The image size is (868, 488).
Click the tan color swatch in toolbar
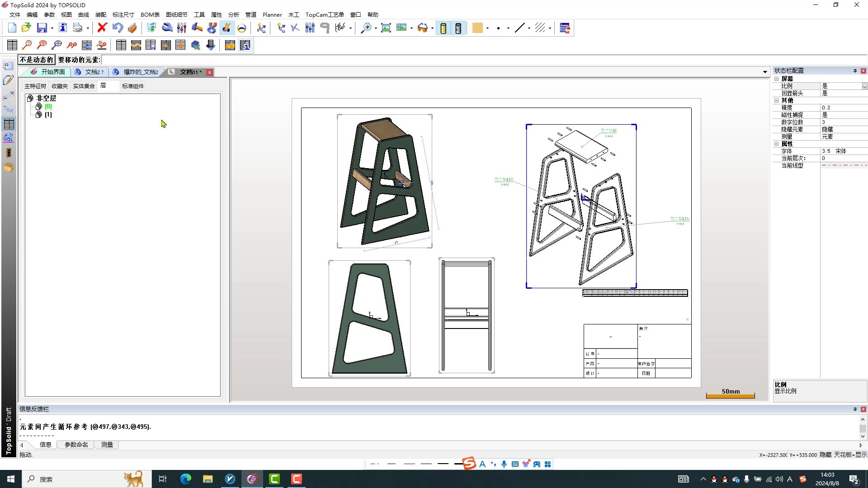click(477, 28)
